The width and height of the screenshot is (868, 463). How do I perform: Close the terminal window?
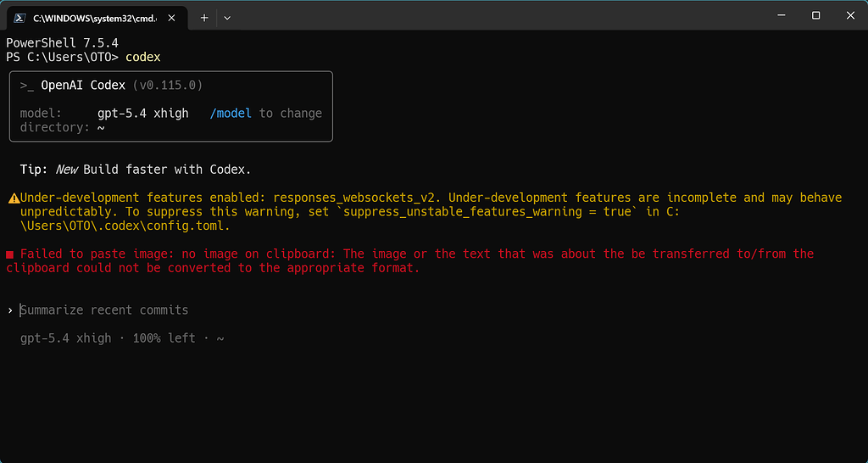[850, 15]
